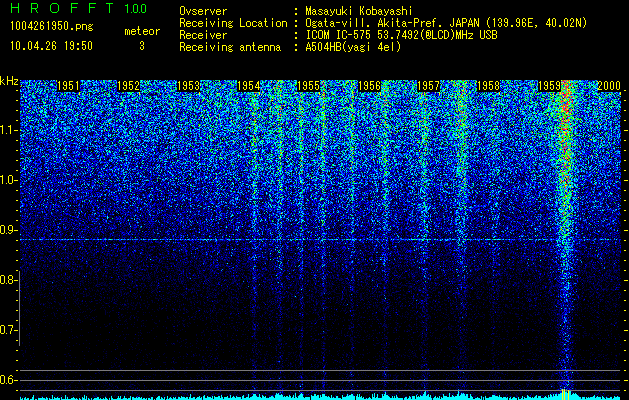Click the meteor count value 3
Viewport: 629px width, 400px height.
click(x=142, y=46)
